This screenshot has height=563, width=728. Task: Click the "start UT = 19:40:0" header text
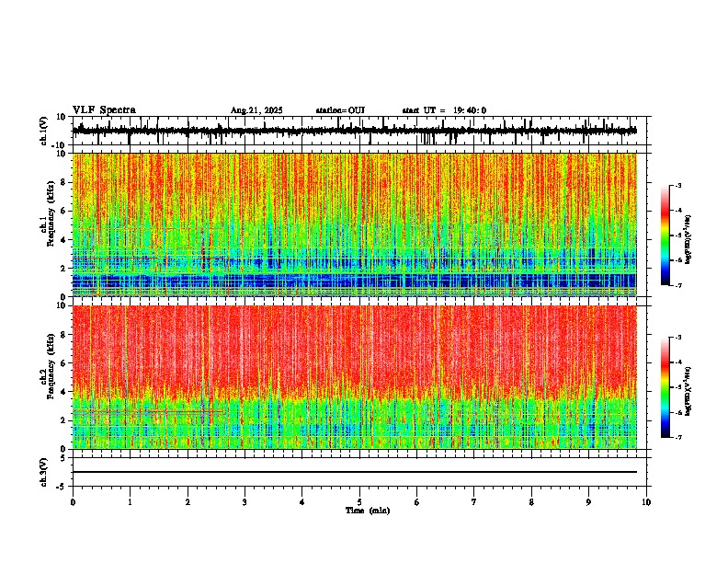[x=444, y=110]
